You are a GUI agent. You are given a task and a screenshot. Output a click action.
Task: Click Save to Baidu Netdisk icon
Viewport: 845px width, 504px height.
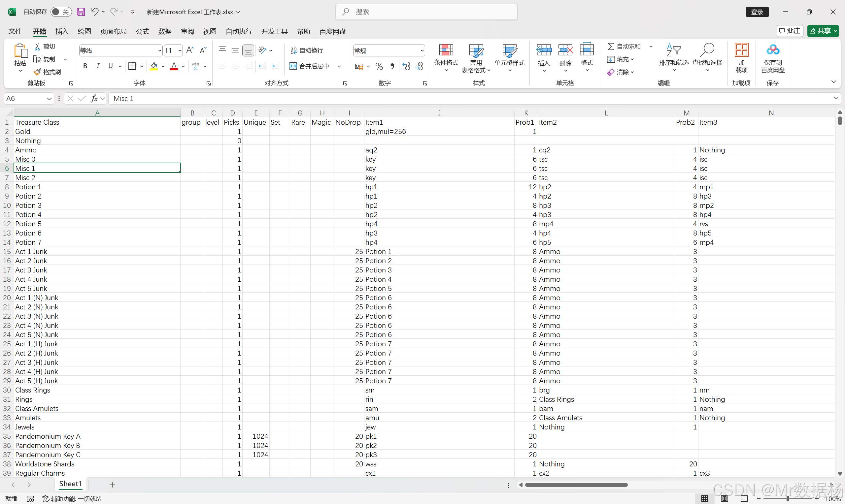click(773, 50)
